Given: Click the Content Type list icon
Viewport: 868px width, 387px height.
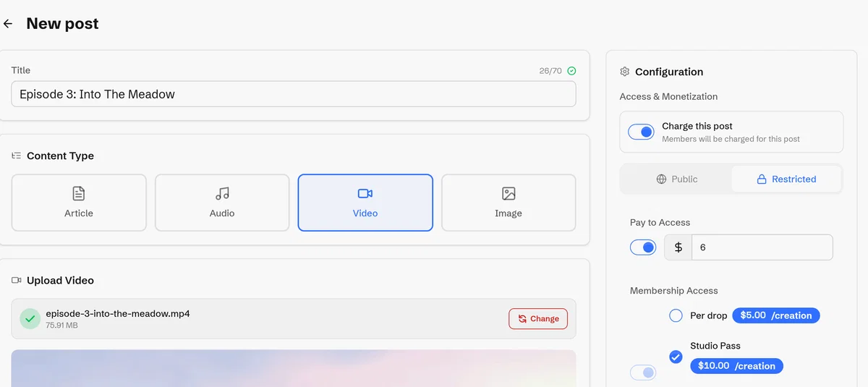Looking at the screenshot, I should pos(17,156).
